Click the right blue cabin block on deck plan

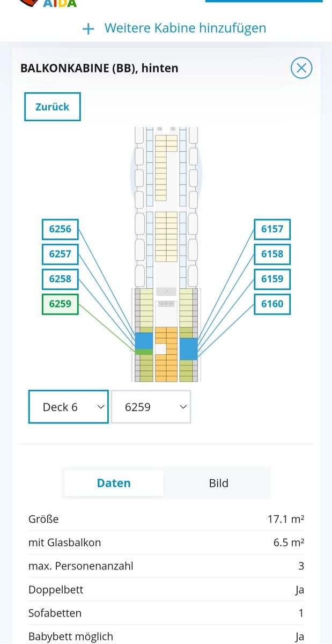(x=188, y=349)
